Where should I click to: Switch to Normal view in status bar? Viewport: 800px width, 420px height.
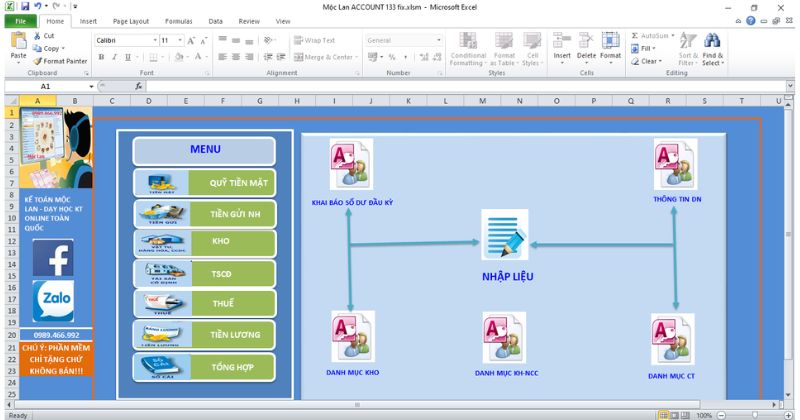pyautogui.click(x=663, y=415)
